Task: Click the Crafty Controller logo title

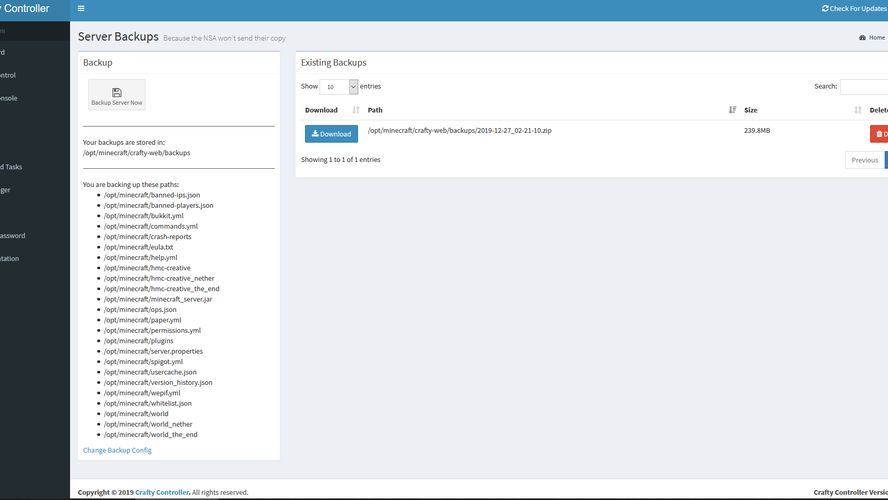Action: tap(28, 9)
